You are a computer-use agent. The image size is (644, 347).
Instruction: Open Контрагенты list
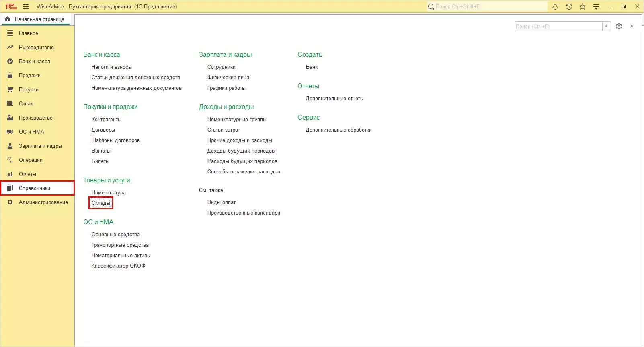[x=106, y=119]
